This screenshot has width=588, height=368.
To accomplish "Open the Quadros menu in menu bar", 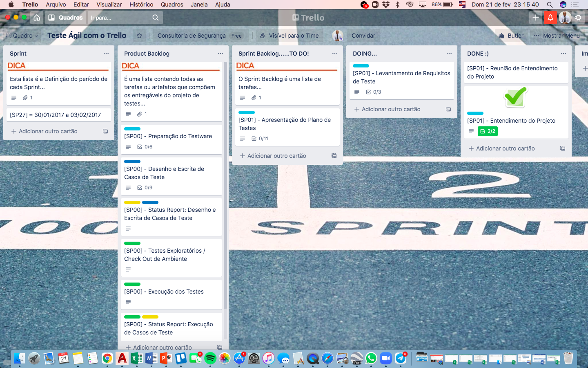I will tap(172, 4).
